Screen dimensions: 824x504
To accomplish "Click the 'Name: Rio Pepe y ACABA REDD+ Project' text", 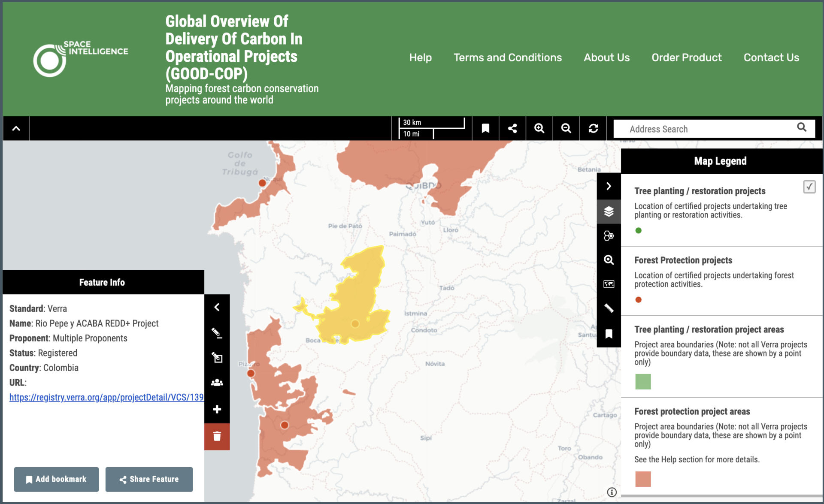I will 84,323.
